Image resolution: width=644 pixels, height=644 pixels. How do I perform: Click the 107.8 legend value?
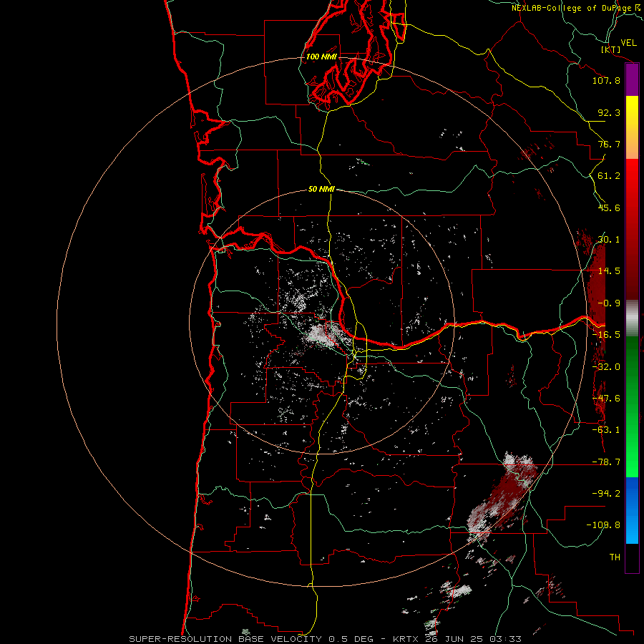pos(606,80)
